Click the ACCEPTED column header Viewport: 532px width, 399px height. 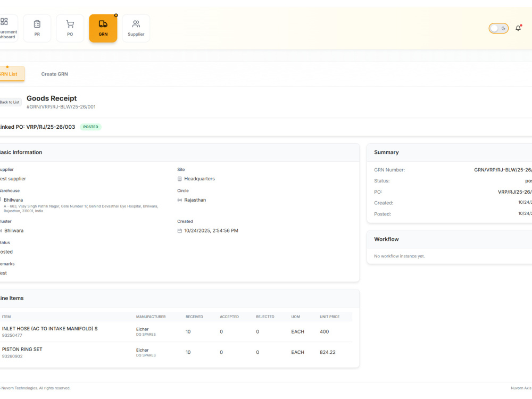(229, 317)
